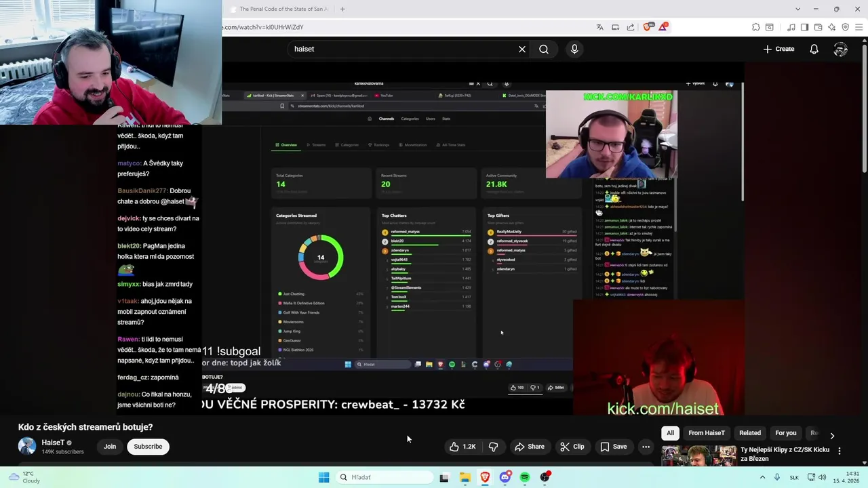
Task: Subscribe to HaiseT channel
Action: click(x=148, y=447)
